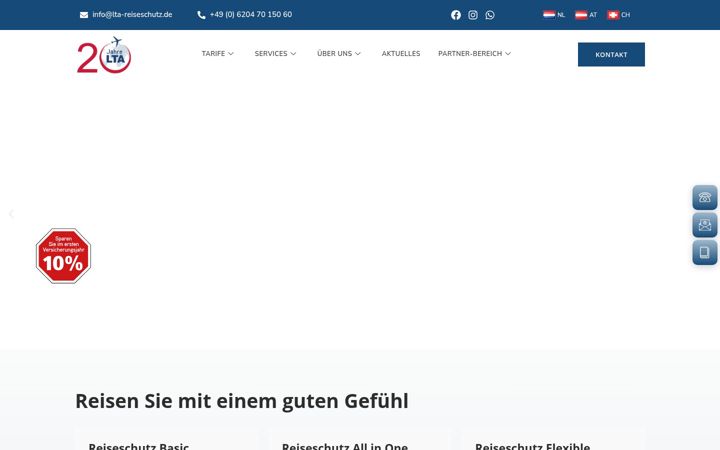Expand the SERVICES dropdown chevron
720x450 pixels.
coord(293,54)
